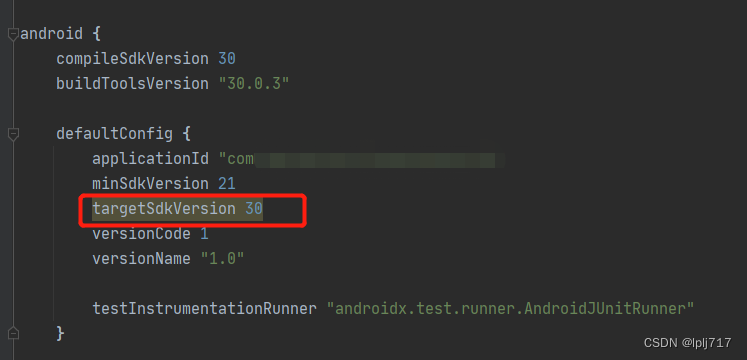Select the "30.0.3" string literal
This screenshot has width=747, height=360.
pyautogui.click(x=254, y=84)
